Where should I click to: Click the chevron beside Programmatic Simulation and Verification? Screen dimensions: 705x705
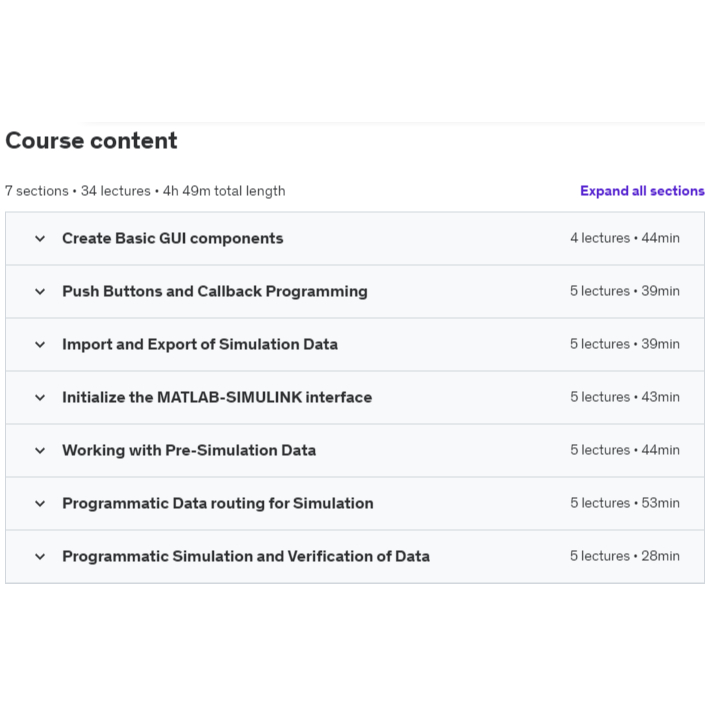[40, 557]
